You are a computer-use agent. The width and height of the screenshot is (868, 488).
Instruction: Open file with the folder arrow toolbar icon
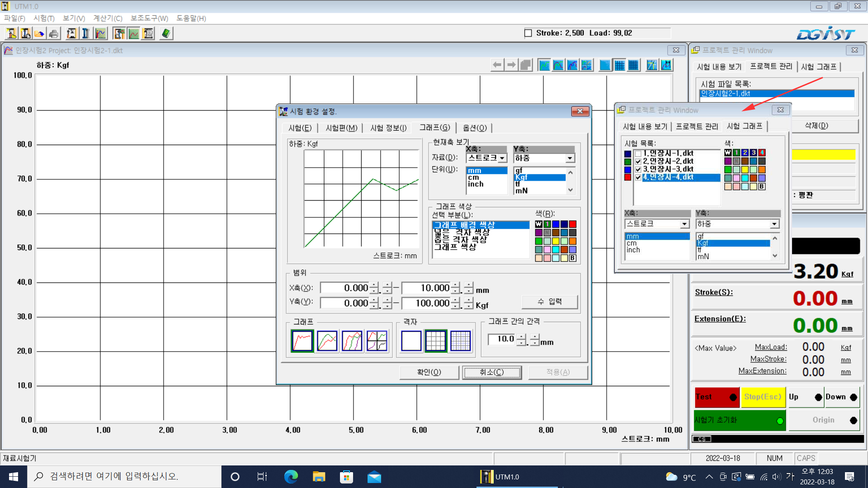(40, 33)
